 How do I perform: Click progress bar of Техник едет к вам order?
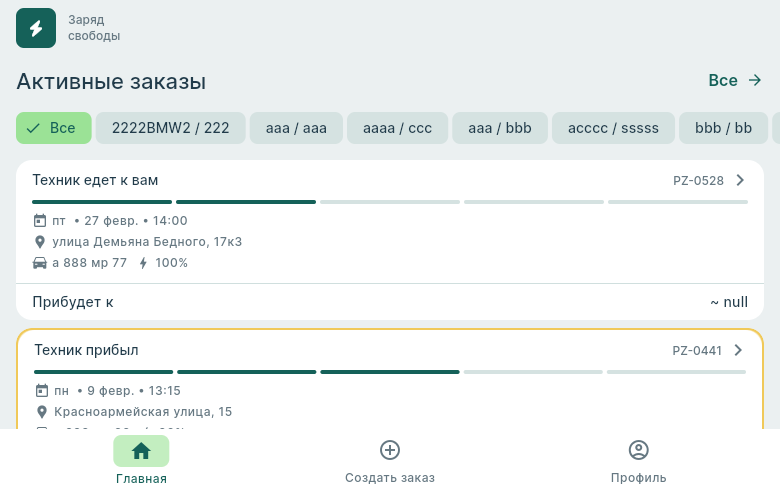(x=390, y=202)
